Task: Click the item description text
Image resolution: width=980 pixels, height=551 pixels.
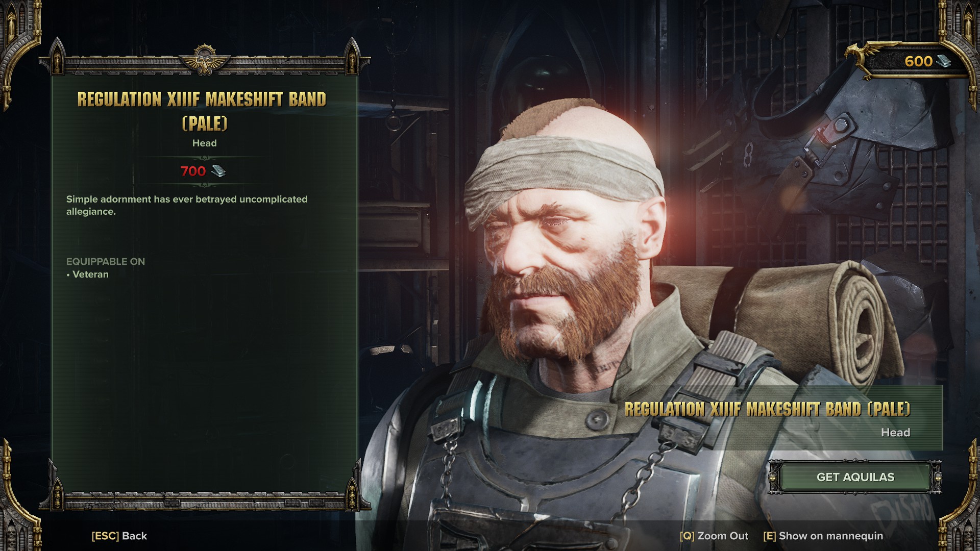Action: coord(187,205)
